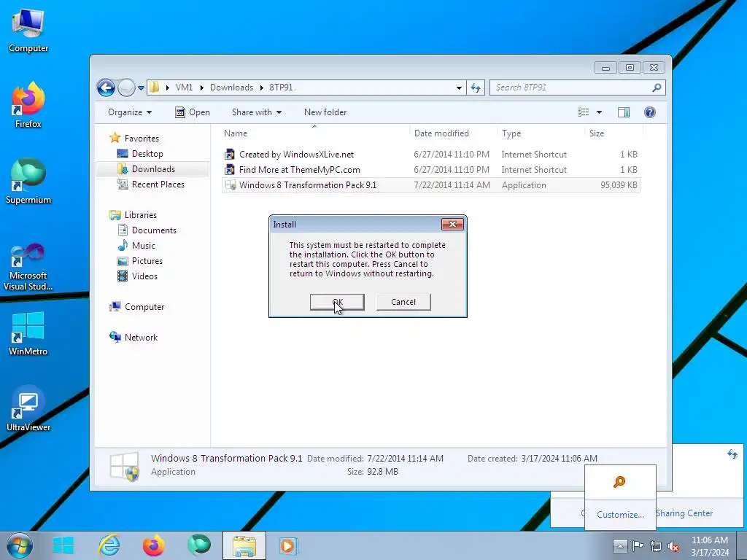
Task: Open Downloads in Favorites
Action: (153, 169)
